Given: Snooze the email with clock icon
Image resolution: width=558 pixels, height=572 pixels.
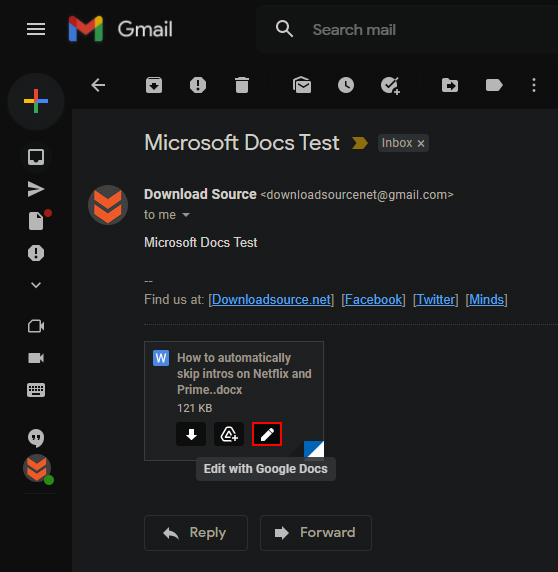Looking at the screenshot, I should [x=346, y=85].
